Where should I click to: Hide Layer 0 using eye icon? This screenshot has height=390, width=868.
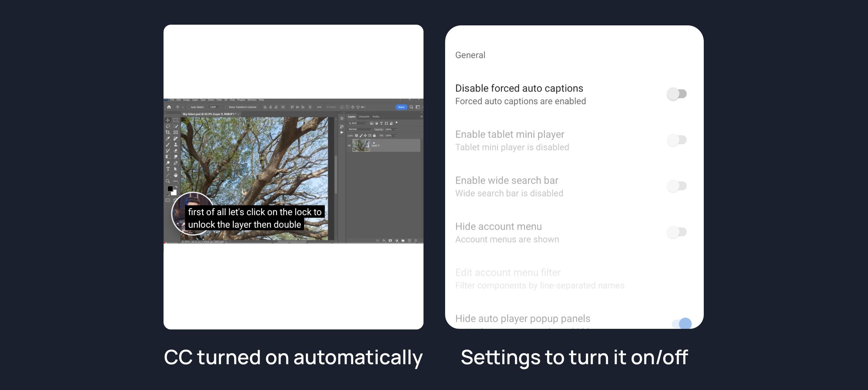click(x=349, y=146)
